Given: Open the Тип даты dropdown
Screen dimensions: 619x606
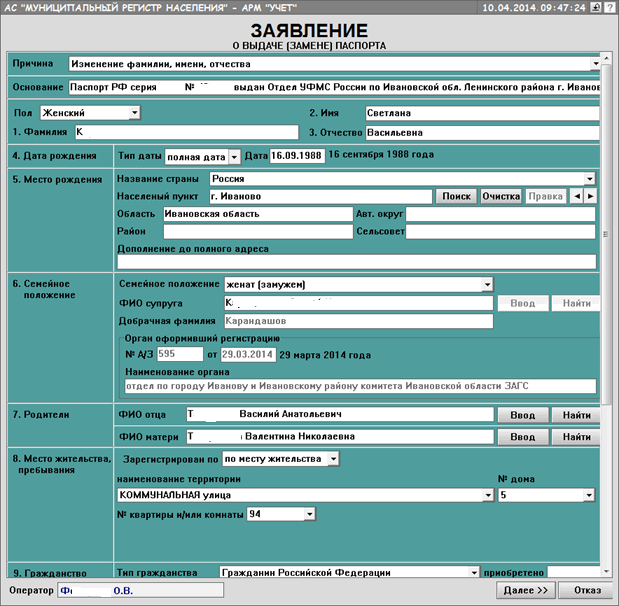Looking at the screenshot, I should click(x=234, y=157).
